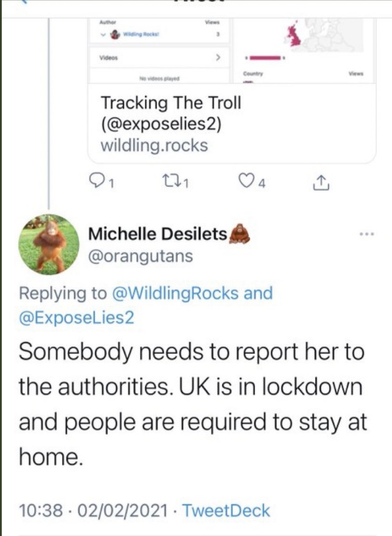Viewport: 392px width, 536px height.
Task: Visit the wildling.rocks domain link
Action: tap(154, 145)
